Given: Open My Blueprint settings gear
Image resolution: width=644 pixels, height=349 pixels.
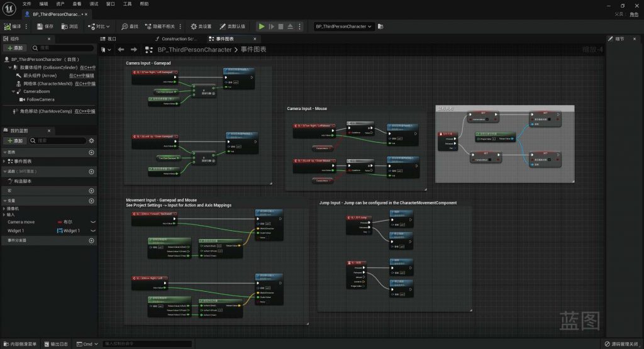Looking at the screenshot, I should [92, 140].
